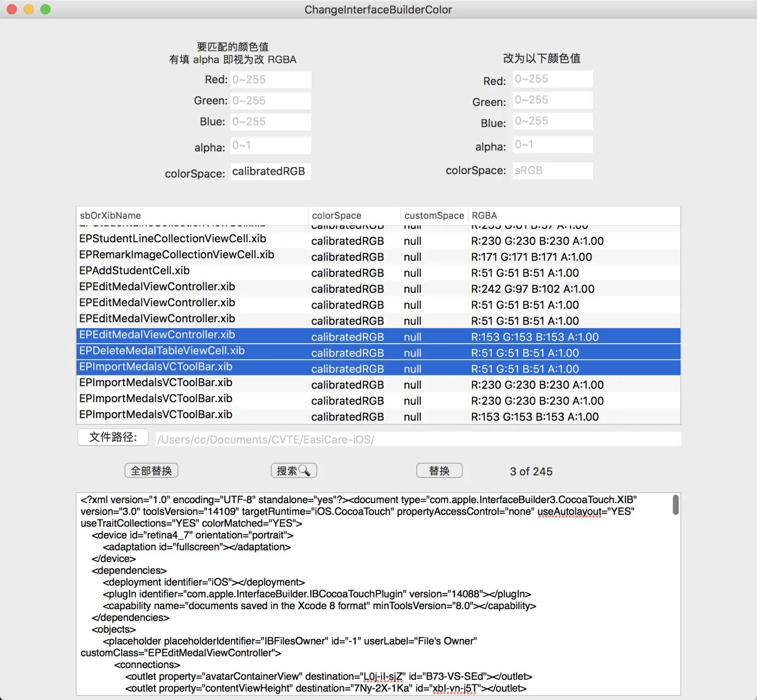This screenshot has width=757, height=700.
Task: Minimize the window with yellow button
Action: tap(29, 9)
